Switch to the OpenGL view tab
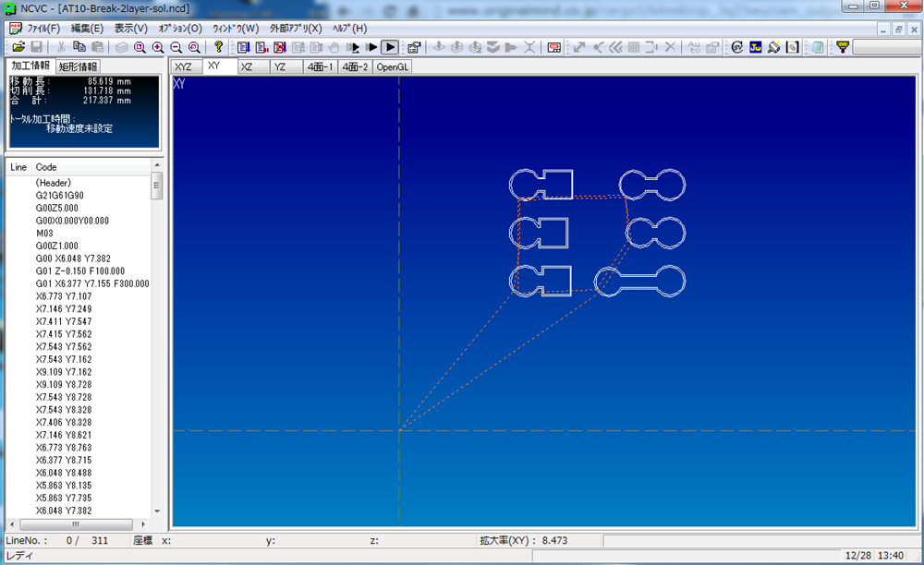 tap(392, 66)
